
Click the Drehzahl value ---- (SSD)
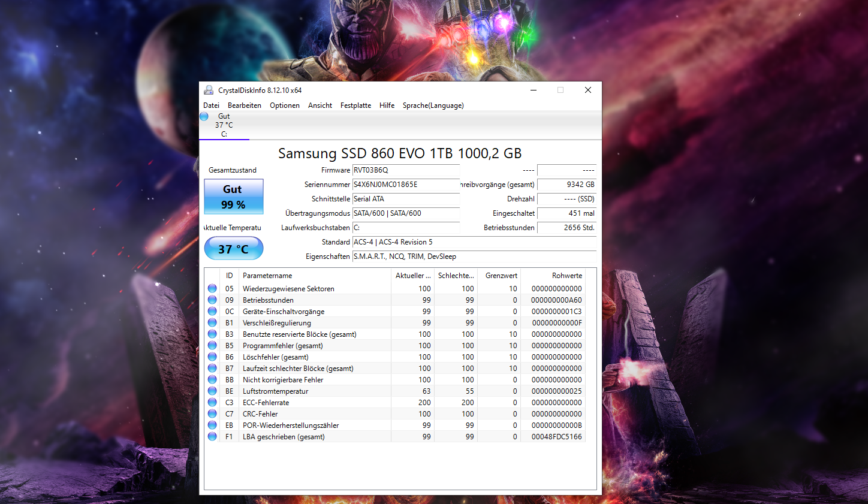tap(566, 199)
